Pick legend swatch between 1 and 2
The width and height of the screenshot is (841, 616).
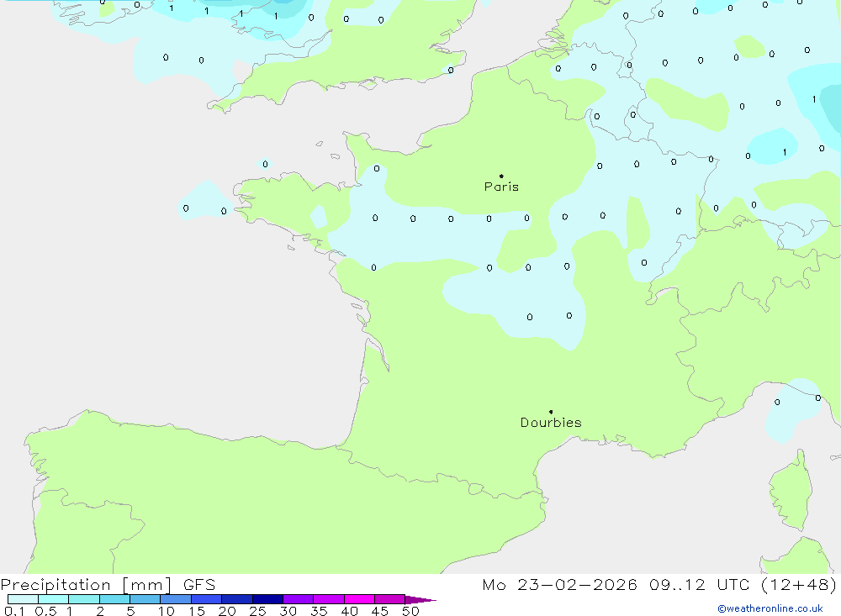84,599
